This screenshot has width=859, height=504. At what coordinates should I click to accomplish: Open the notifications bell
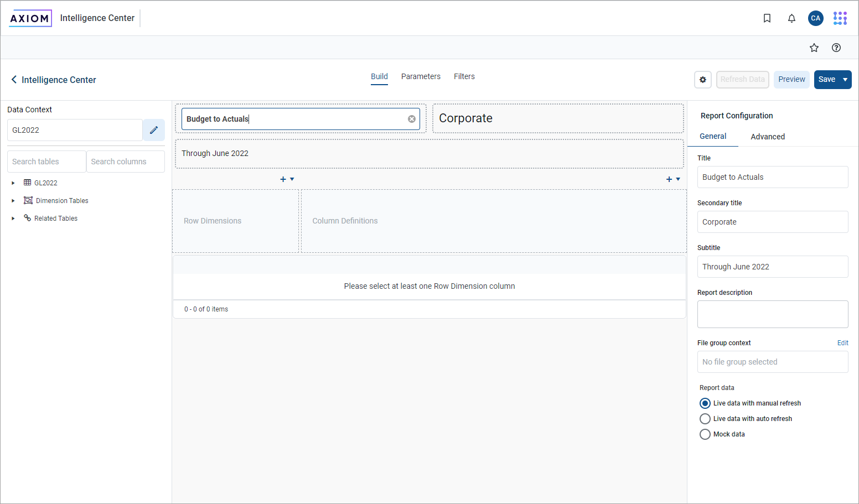(791, 18)
